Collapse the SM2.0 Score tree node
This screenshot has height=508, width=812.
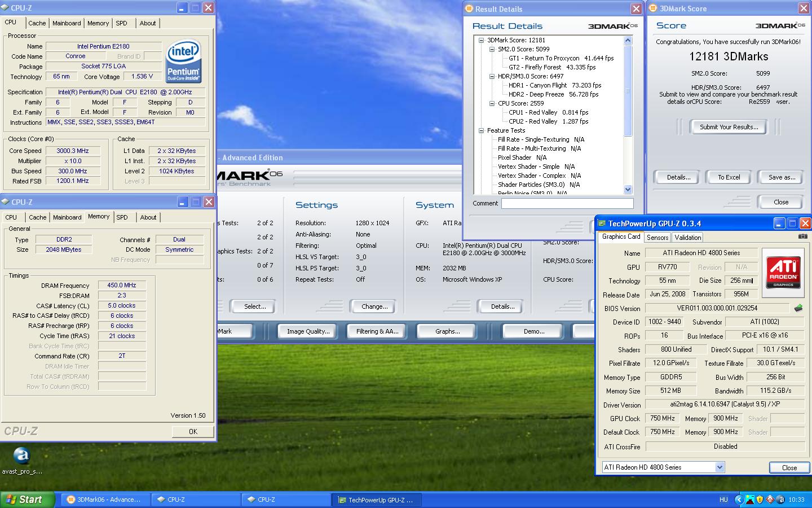point(492,49)
